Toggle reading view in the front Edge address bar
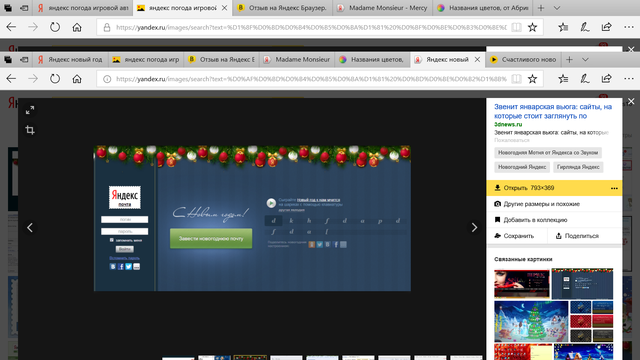Viewport: 640px width, 360px height. [516, 79]
